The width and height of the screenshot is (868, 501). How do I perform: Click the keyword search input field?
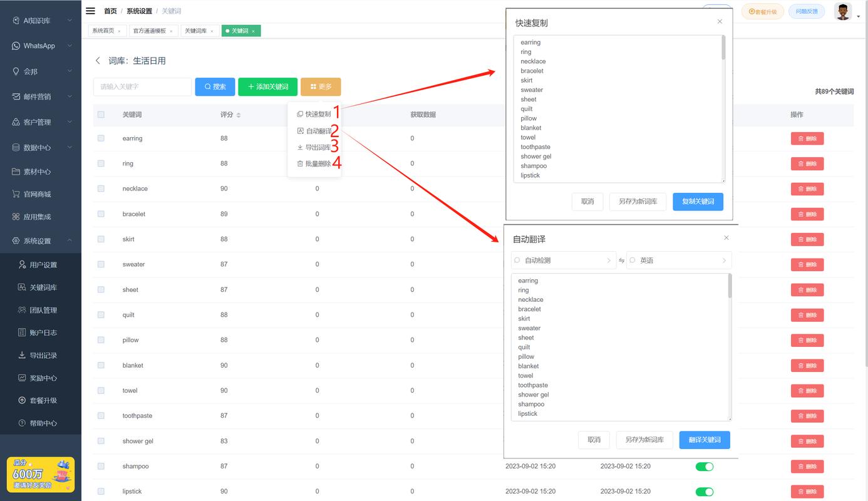pyautogui.click(x=142, y=86)
